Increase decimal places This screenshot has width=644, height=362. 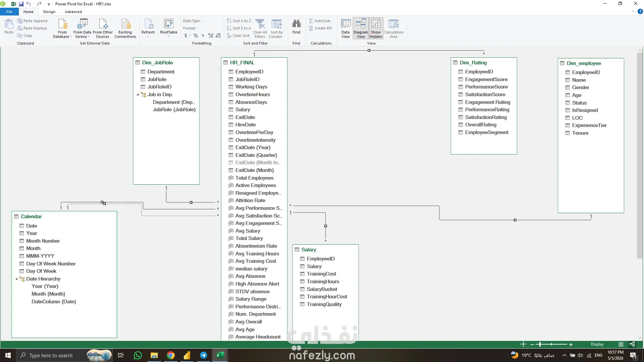[x=211, y=36]
